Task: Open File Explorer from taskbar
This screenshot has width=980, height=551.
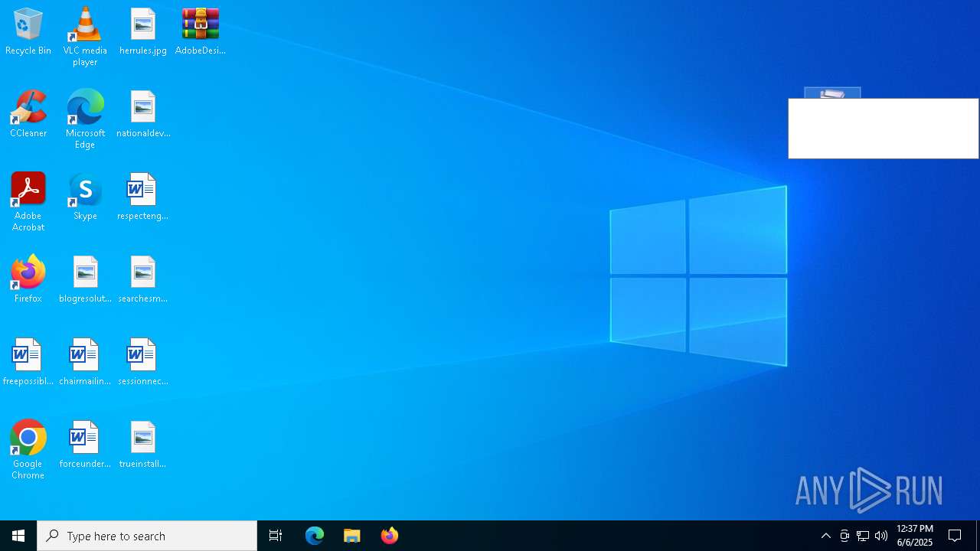Action: click(x=352, y=536)
